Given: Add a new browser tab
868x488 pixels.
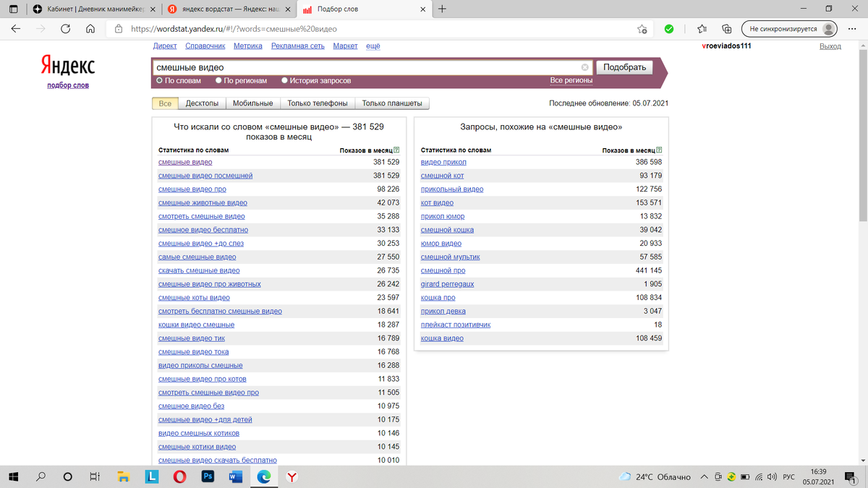Looking at the screenshot, I should (x=443, y=9).
